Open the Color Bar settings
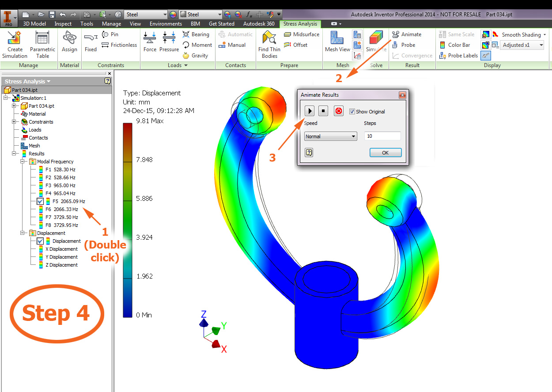552x392 pixels. [455, 45]
